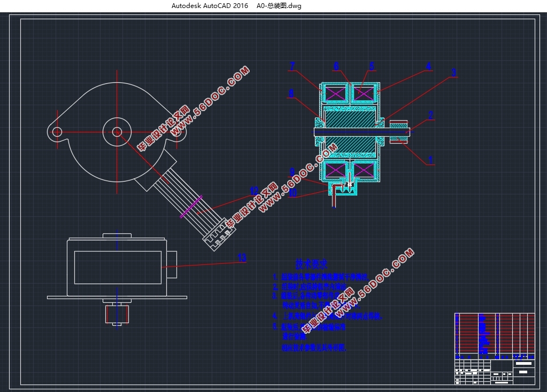
Task: Select part callout number 2
Action: pyautogui.click(x=431, y=115)
